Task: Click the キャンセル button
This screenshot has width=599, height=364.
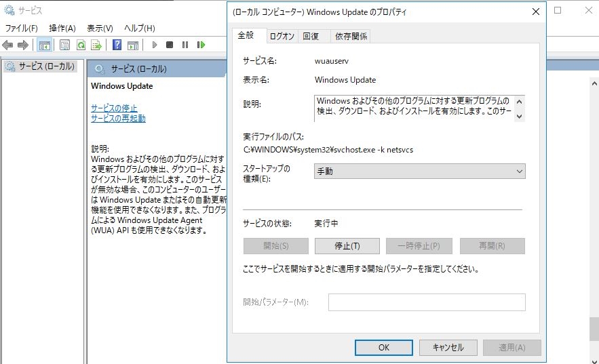Action: click(448, 348)
